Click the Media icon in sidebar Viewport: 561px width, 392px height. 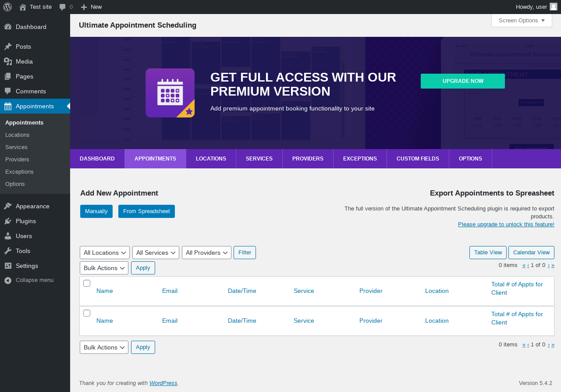pos(8,61)
